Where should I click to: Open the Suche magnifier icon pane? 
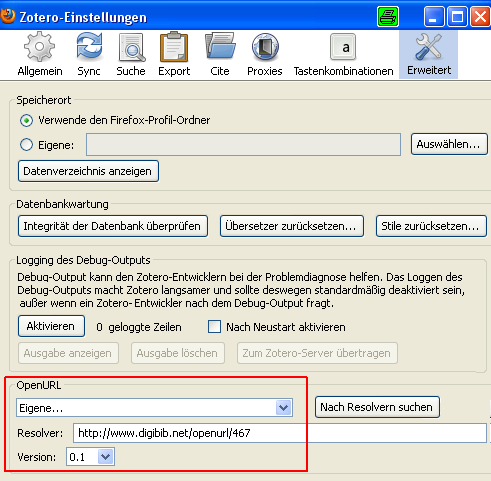pos(131,55)
